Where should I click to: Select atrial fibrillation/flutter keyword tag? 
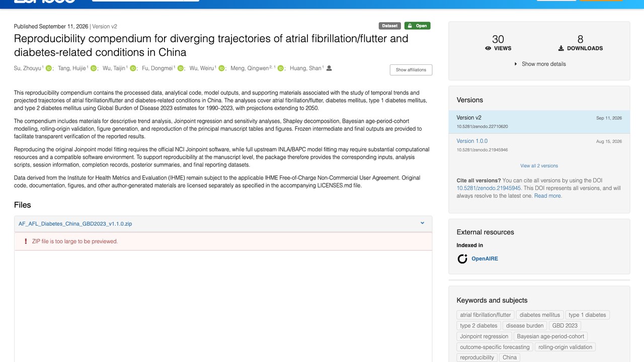coord(486,315)
